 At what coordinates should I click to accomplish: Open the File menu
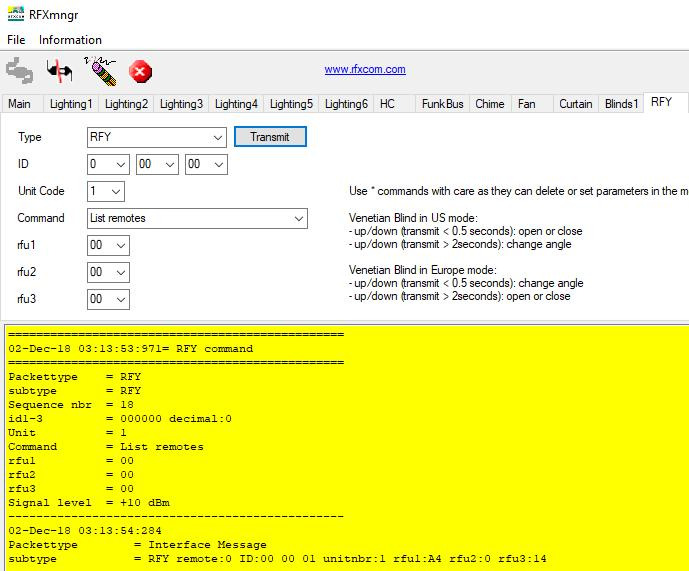pos(16,40)
